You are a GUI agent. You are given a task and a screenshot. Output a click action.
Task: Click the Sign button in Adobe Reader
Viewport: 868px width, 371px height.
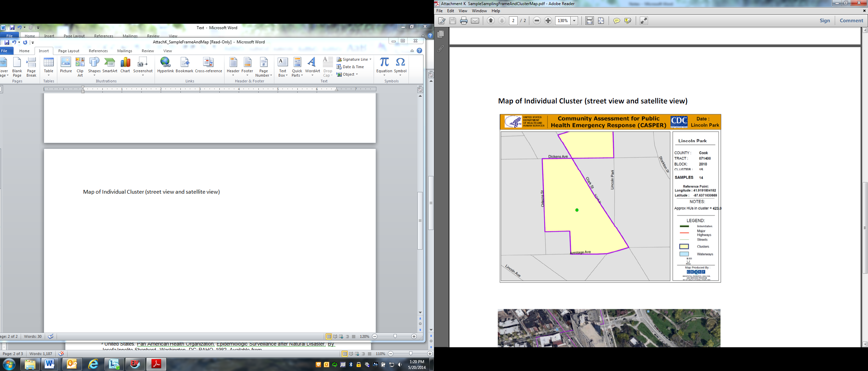(x=825, y=20)
